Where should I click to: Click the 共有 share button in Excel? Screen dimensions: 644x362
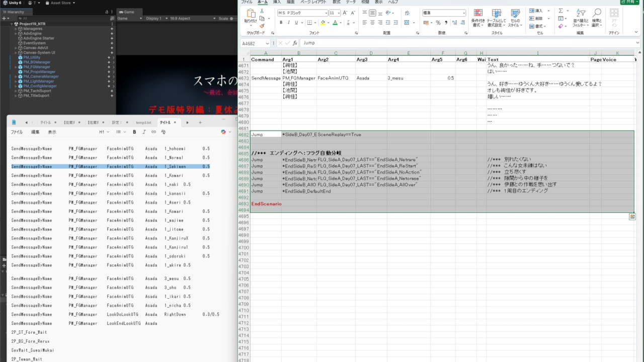click(629, 2)
